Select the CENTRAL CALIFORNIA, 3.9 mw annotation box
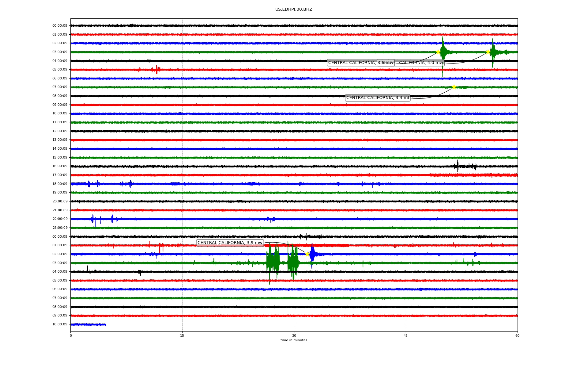The width and height of the screenshot is (588, 368). [230, 243]
